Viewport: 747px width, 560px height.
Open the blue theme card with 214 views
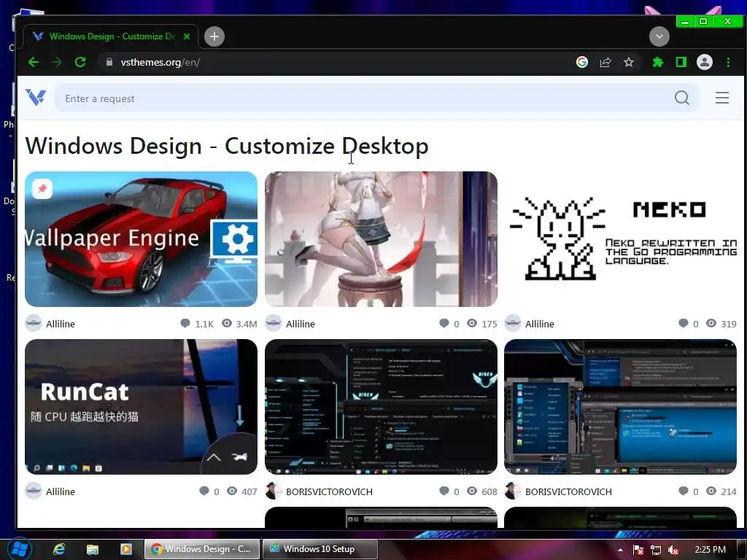620,407
